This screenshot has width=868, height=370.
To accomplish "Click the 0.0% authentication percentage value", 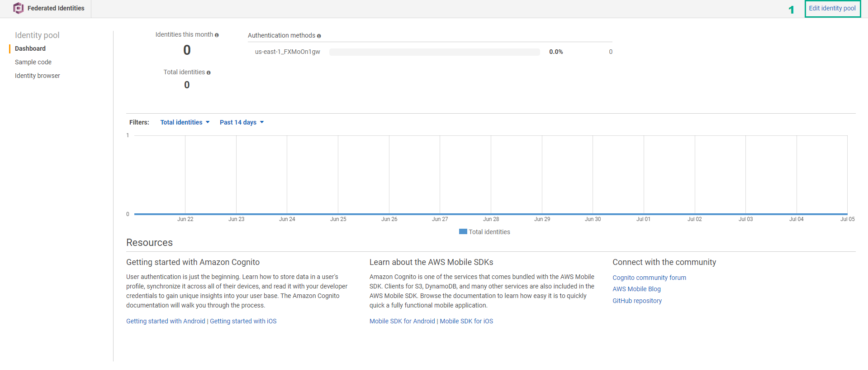I will [x=556, y=52].
